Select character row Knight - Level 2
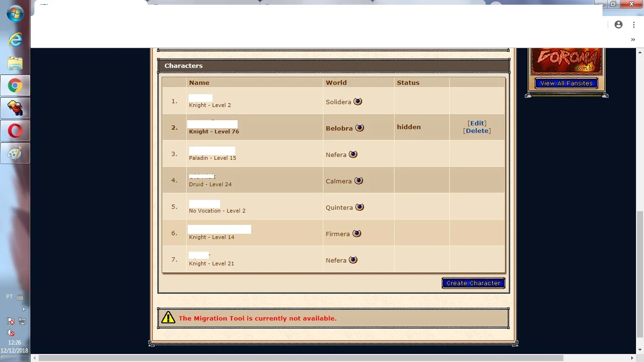This screenshot has height=362, width=644. click(334, 101)
